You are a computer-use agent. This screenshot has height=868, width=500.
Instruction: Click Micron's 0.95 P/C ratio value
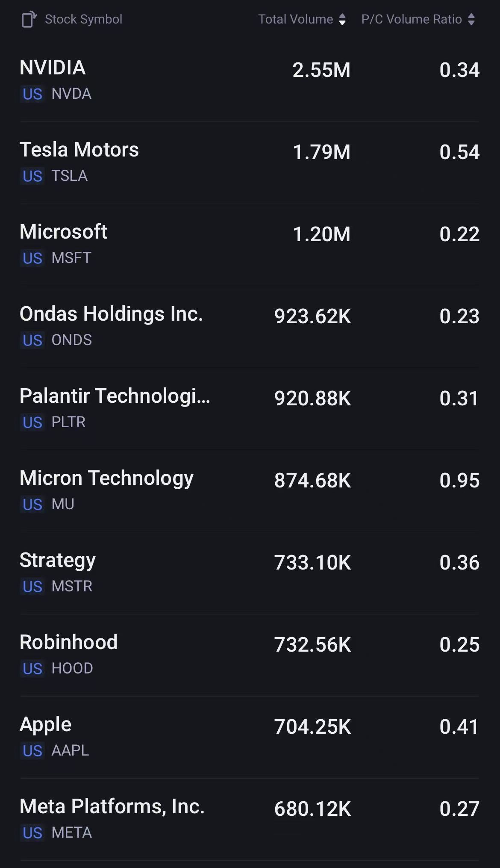click(x=459, y=481)
